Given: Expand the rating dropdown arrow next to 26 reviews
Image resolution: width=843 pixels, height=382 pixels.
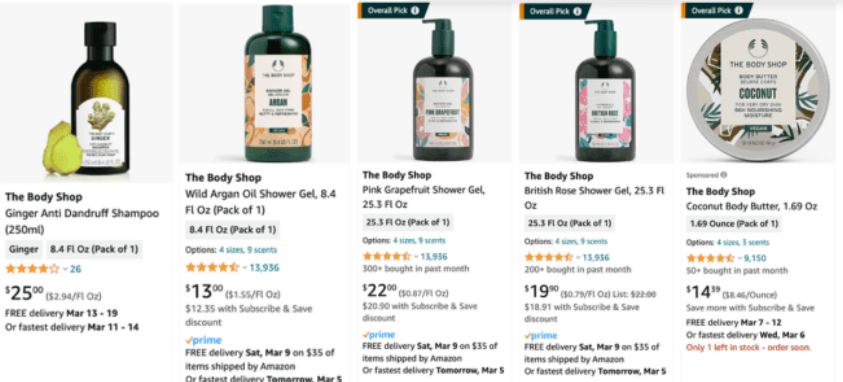Looking at the screenshot, I should coord(65,269).
